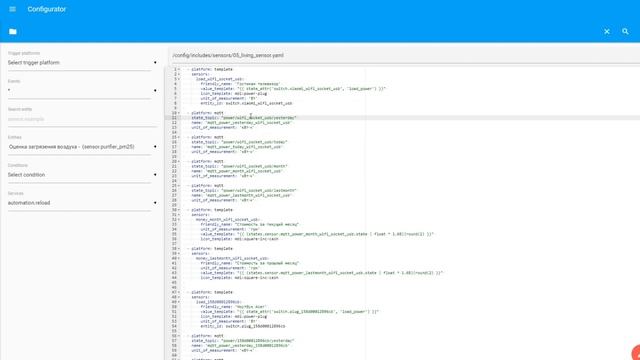Close the current file with X icon
Image resolution: width=640 pixels, height=360 pixels.
tap(607, 31)
